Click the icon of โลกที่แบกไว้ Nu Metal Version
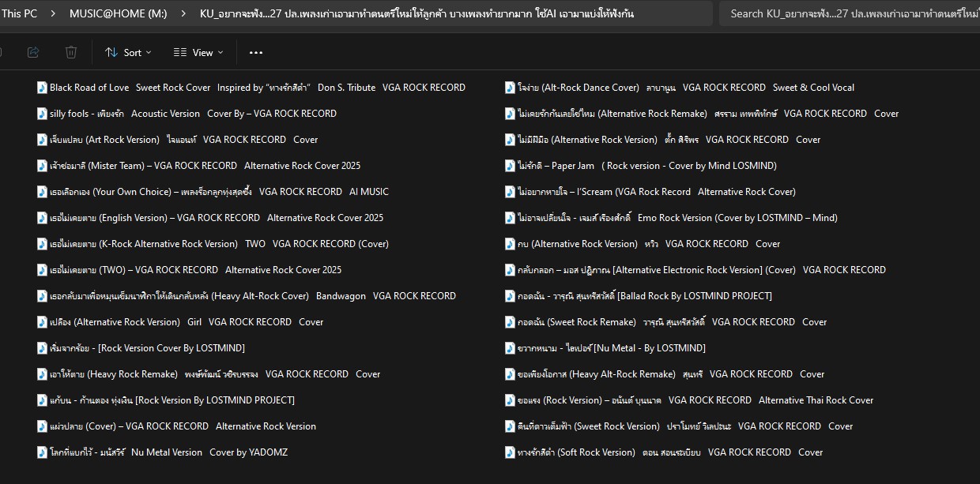 [42, 452]
